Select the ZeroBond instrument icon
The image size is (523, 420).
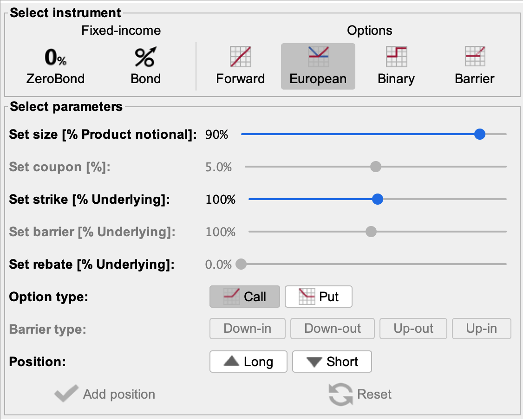coord(55,57)
